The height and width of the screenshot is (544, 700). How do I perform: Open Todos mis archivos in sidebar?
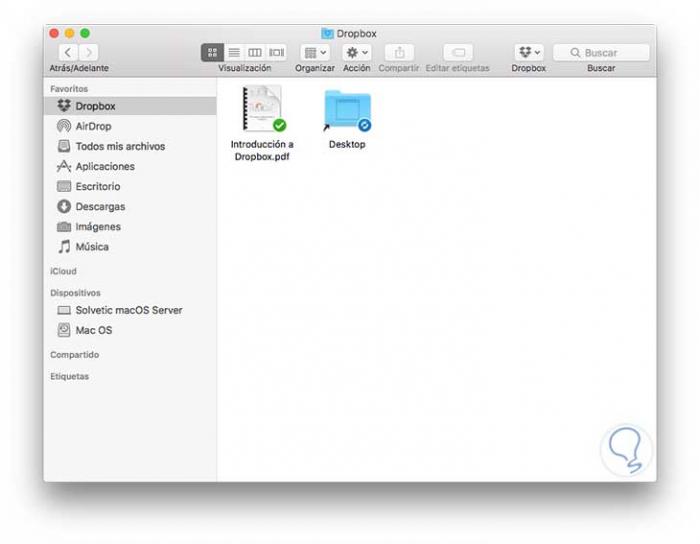pyautogui.click(x=130, y=146)
